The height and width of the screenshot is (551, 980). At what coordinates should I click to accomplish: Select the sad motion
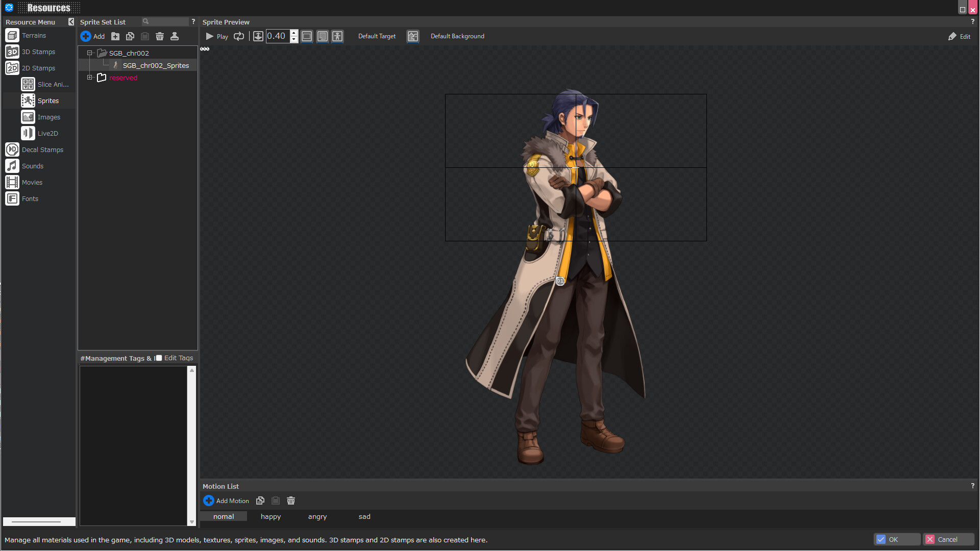[364, 517]
